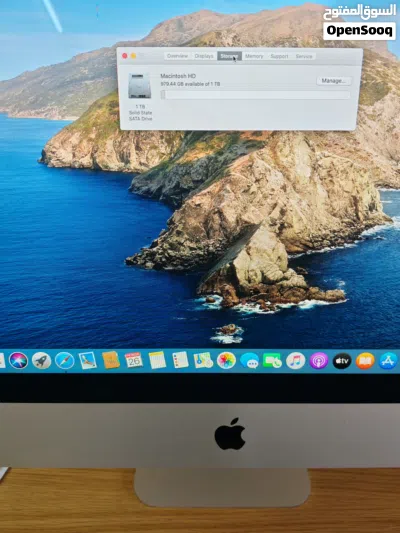Open Calendar icon showing 26
400x533 pixels.
[134, 360]
